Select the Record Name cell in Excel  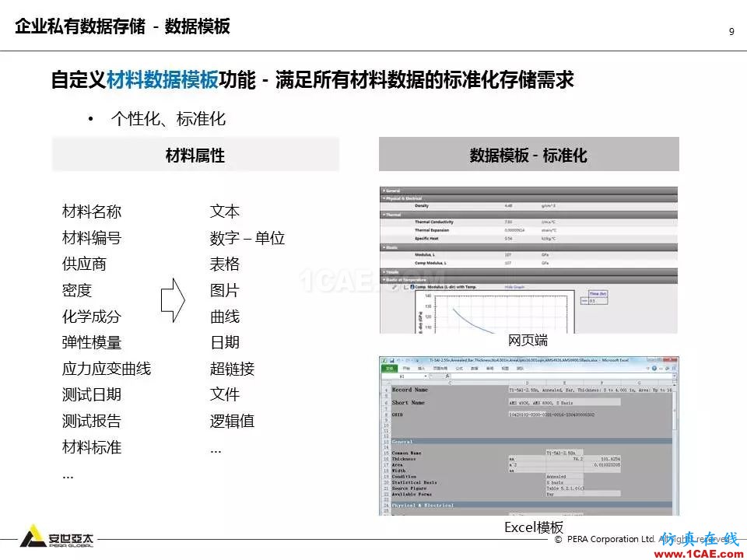[x=410, y=390]
